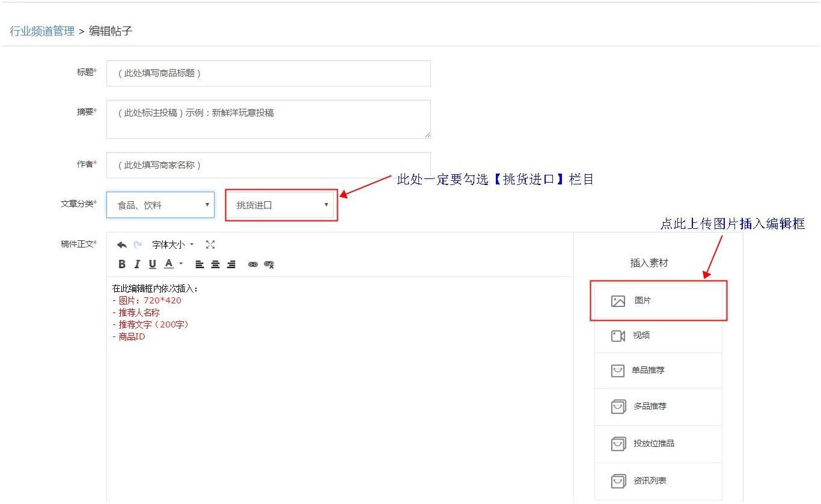This screenshot has height=504, width=821.
Task: Insert 视频 material into the editor
Action: point(658,336)
